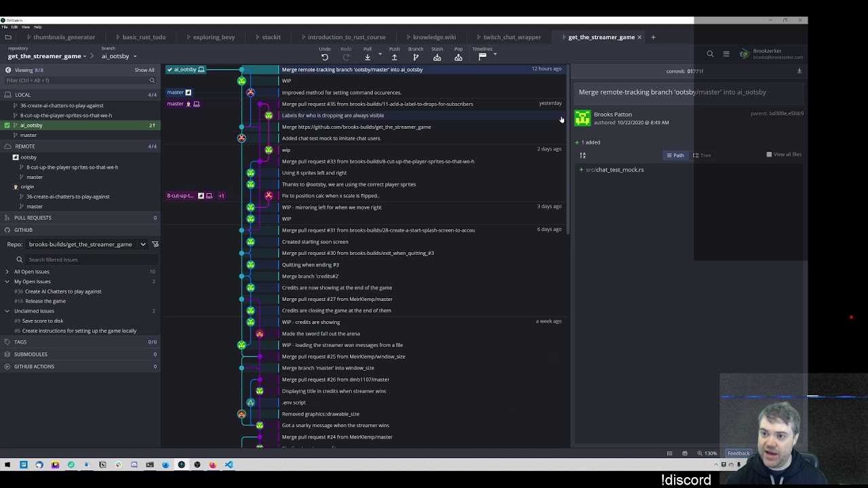Open the zoom magnifier in status bar
Image resolution: width=868 pixels, height=488 pixels.
click(700, 453)
